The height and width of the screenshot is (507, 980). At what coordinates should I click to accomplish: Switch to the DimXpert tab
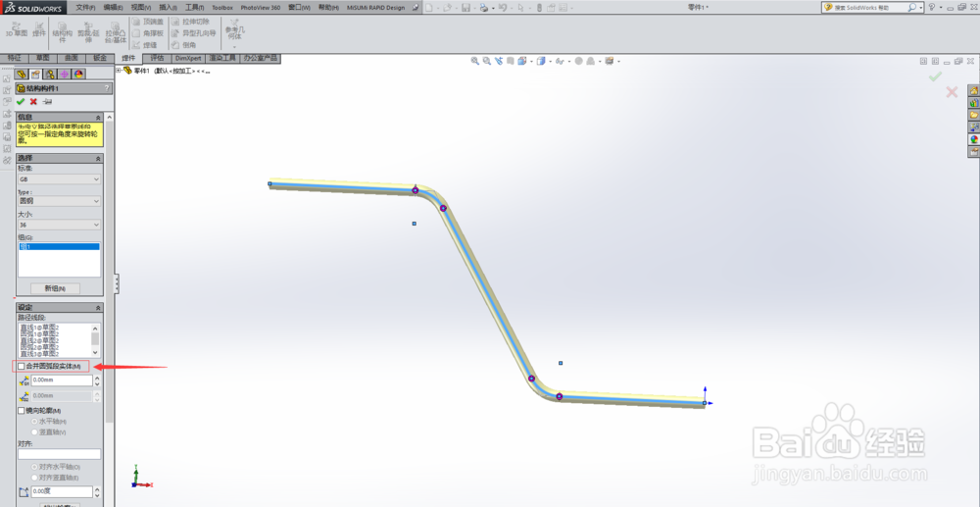(188, 58)
